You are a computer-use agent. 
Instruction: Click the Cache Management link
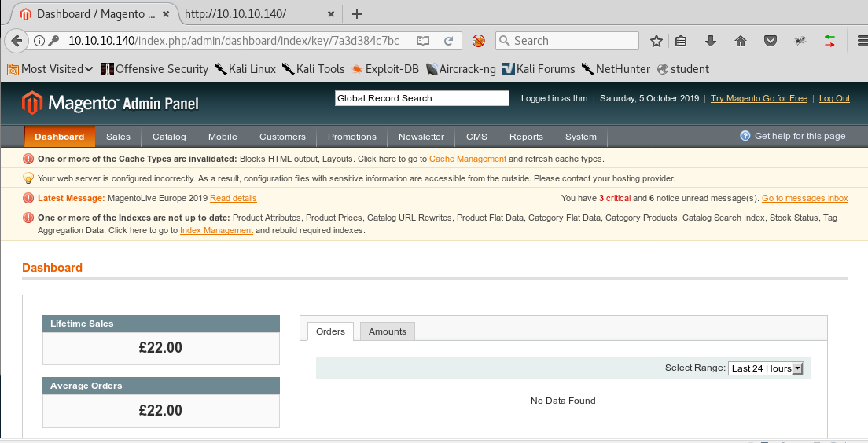point(467,159)
